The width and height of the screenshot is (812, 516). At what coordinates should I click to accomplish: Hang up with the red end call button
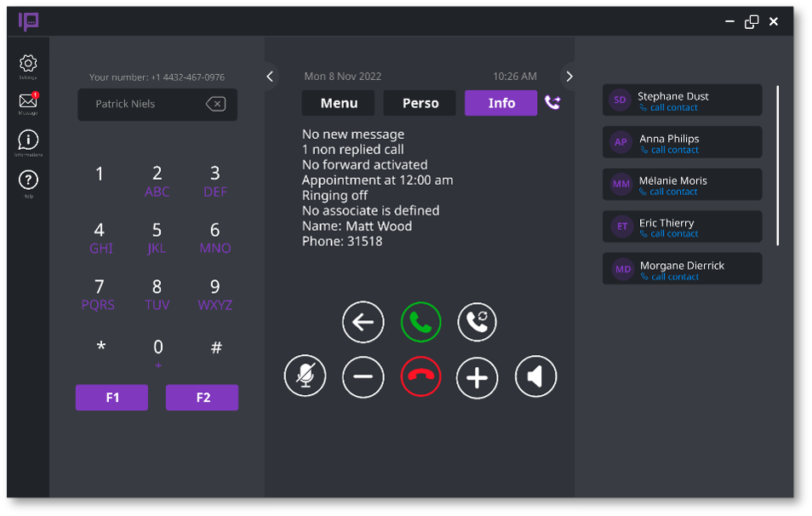(420, 376)
